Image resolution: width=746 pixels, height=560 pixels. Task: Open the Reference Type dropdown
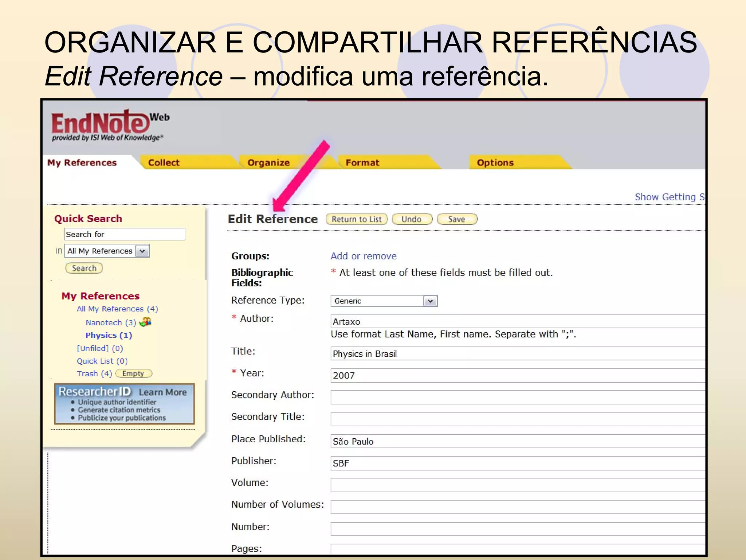click(x=384, y=301)
